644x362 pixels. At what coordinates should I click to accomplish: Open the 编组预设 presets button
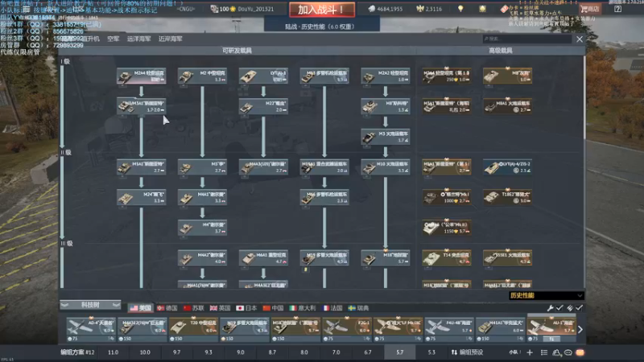[467, 352]
